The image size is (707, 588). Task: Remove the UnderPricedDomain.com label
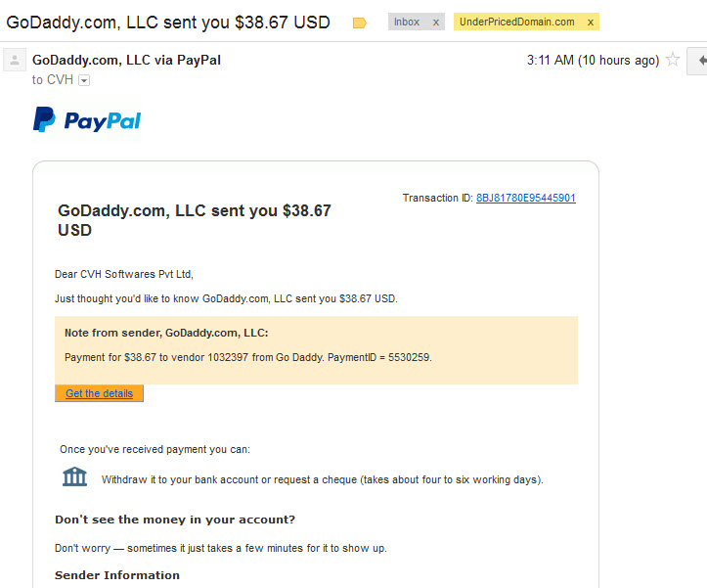pos(591,23)
